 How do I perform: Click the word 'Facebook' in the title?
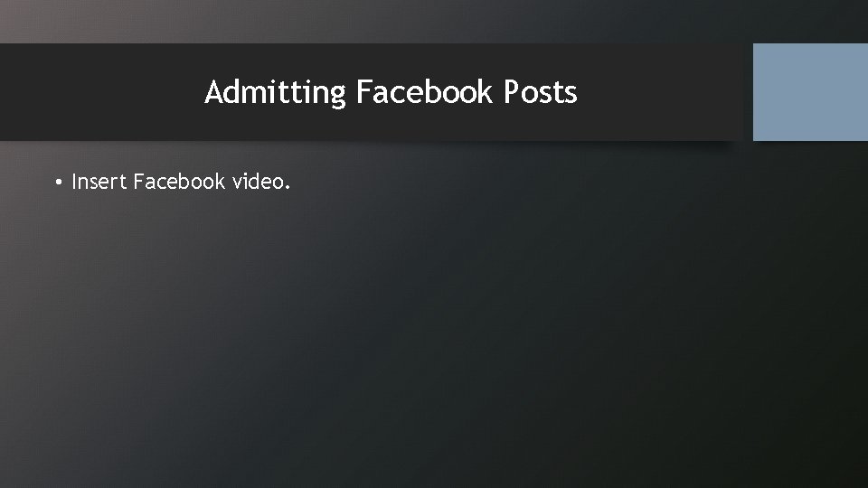[424, 92]
